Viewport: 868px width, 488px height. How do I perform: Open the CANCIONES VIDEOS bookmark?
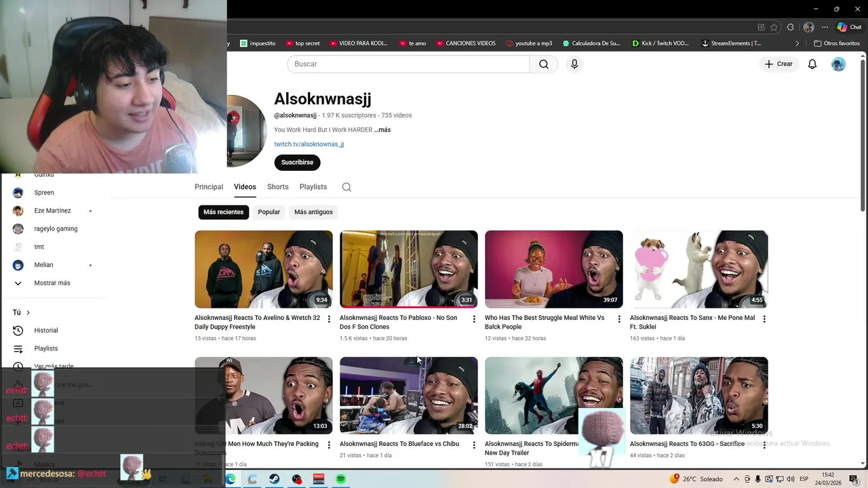[x=466, y=43]
